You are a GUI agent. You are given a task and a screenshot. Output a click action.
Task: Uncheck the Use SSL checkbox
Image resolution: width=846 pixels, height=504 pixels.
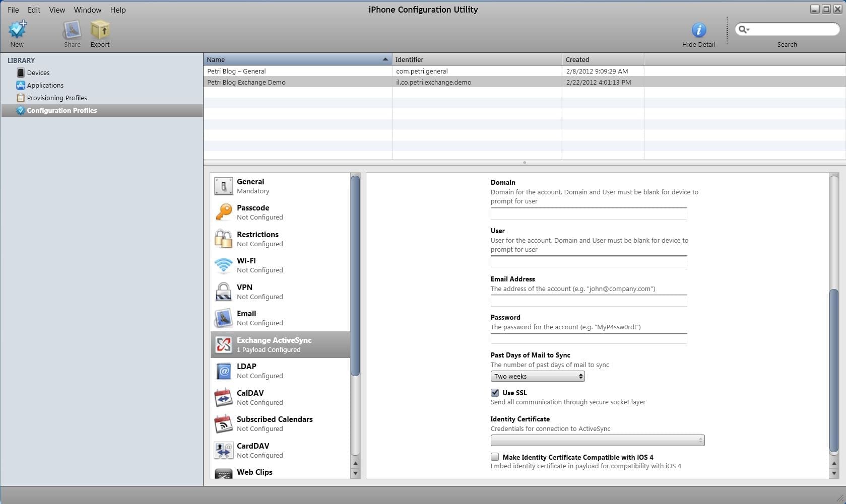495,392
